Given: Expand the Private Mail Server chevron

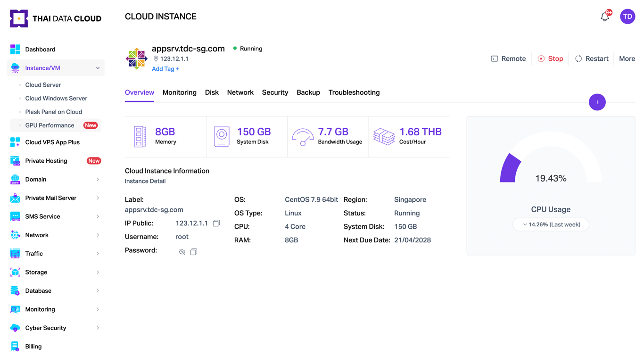Looking at the screenshot, I should tap(98, 198).
